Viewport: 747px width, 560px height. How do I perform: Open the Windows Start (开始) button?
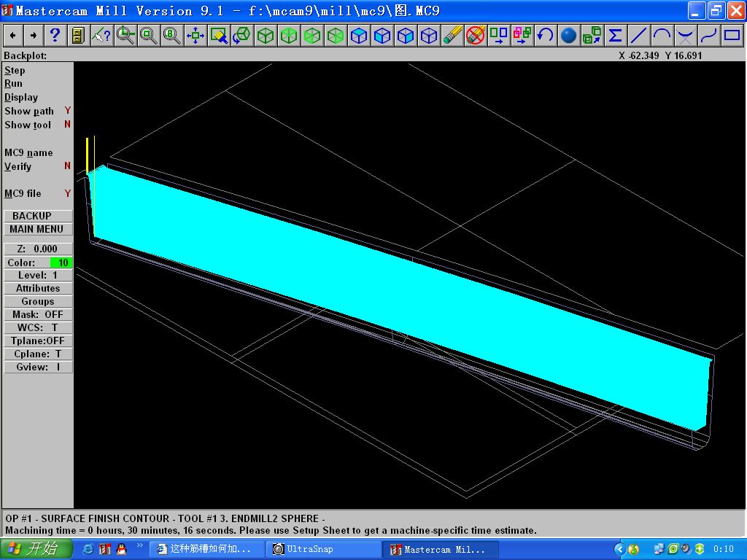pos(36,549)
